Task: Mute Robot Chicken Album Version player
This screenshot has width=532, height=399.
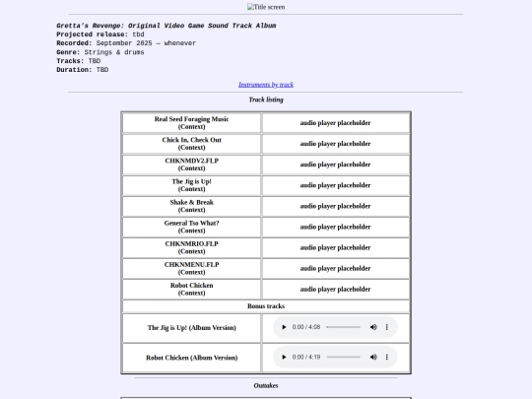Action: 373,357
